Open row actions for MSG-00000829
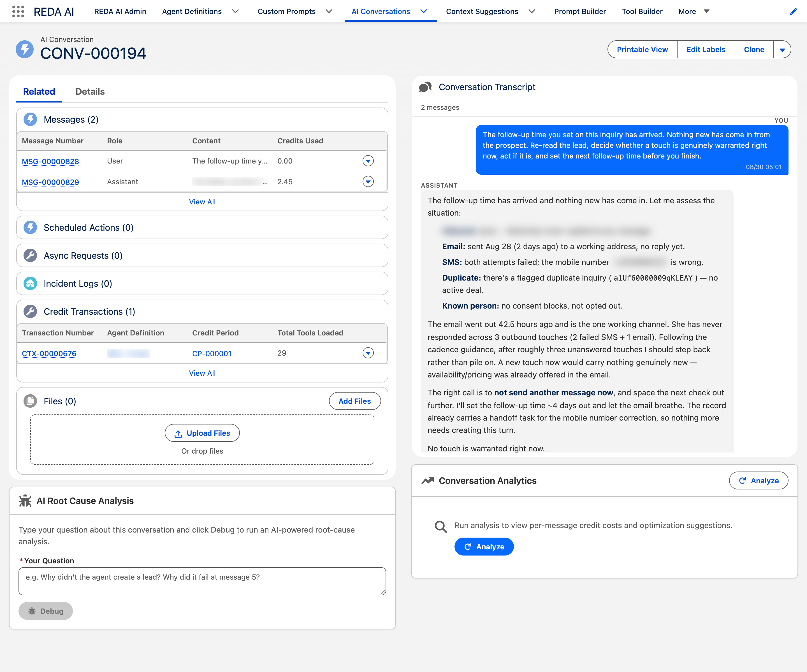The image size is (807, 672). [x=368, y=182]
